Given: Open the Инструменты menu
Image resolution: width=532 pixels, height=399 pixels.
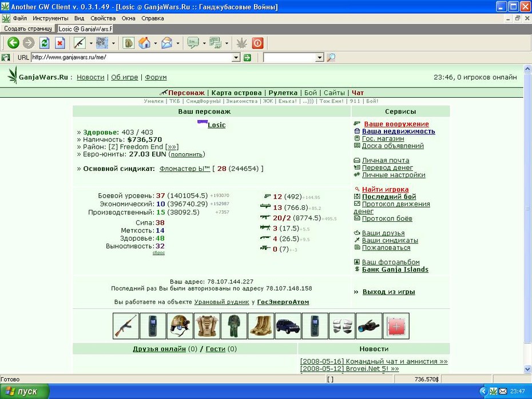Looking at the screenshot, I should (x=50, y=18).
